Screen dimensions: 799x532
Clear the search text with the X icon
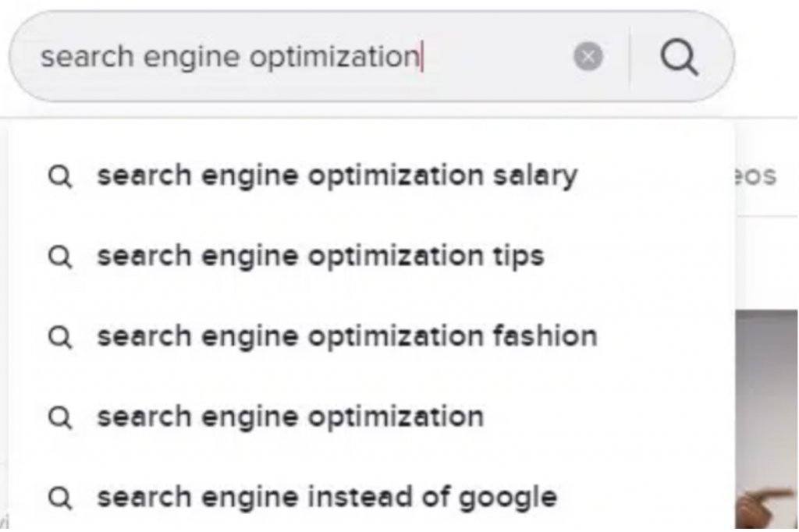[x=588, y=57]
